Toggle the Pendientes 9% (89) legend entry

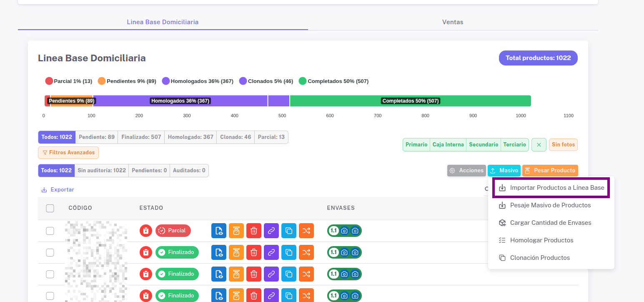point(127,81)
